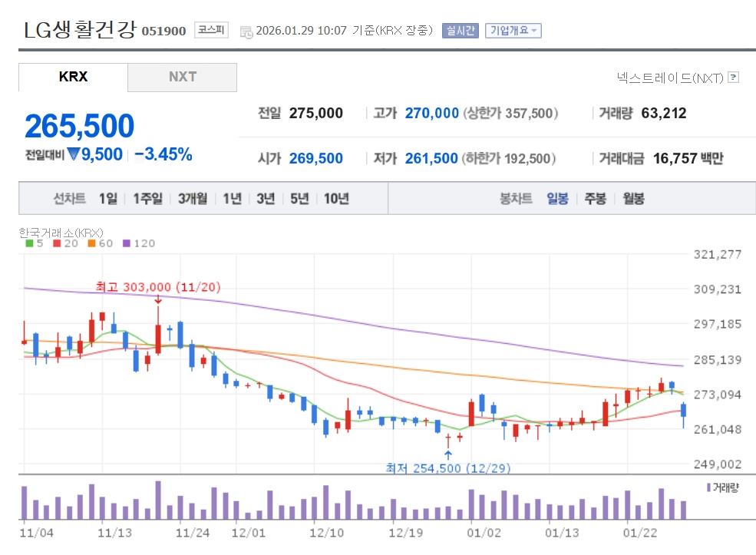Click the stock code 051900
The width and height of the screenshot is (756, 555).
coord(163,31)
